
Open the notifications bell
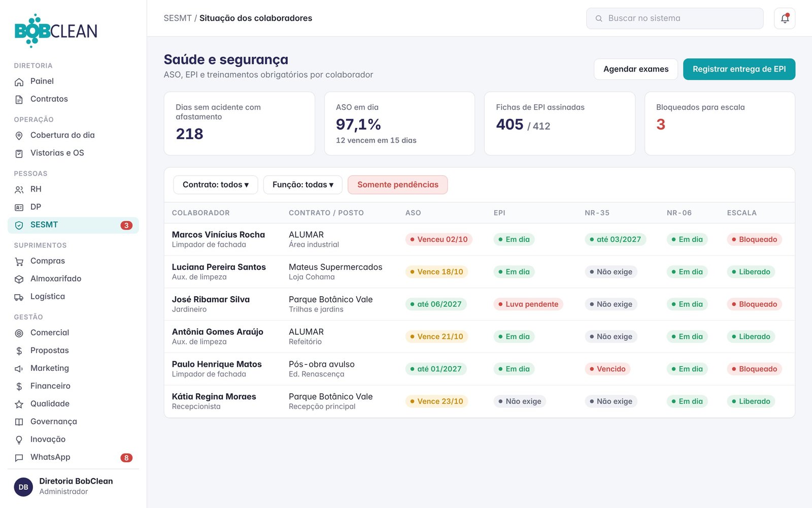(785, 18)
